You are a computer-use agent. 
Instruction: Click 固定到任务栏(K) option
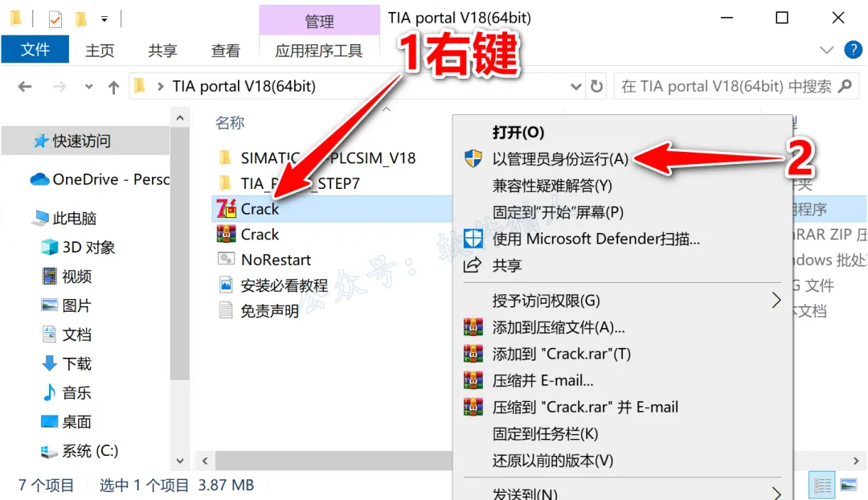(x=545, y=433)
